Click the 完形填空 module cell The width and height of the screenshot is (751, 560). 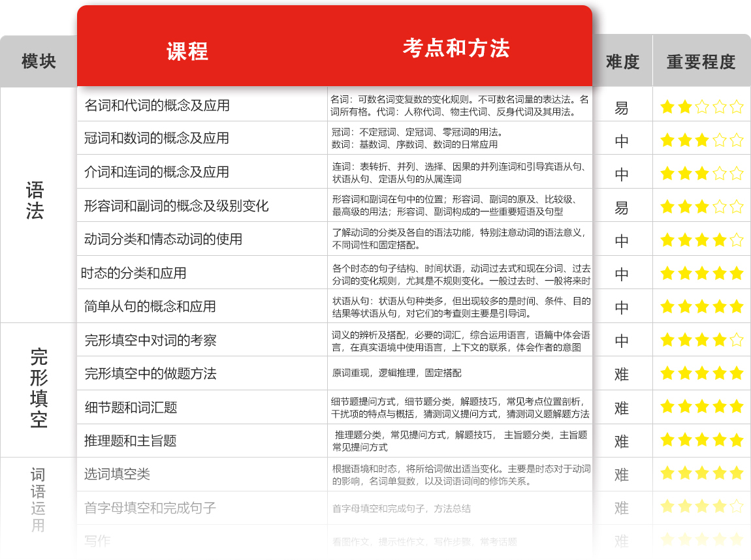[39, 388]
